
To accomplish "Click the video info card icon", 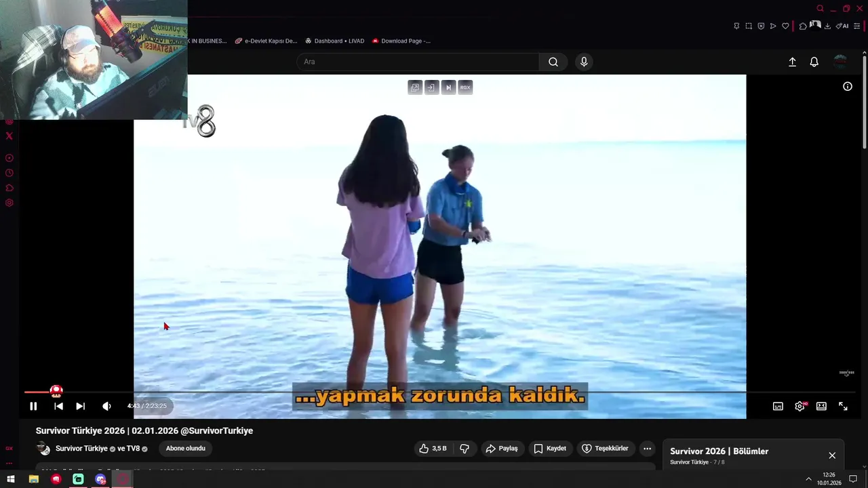I will tap(848, 86).
